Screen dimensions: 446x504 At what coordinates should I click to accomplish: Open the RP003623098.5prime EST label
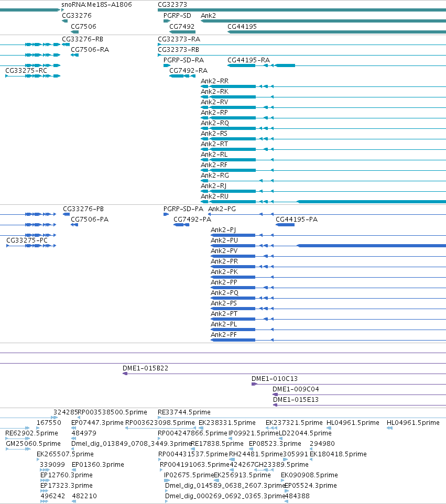(160, 423)
